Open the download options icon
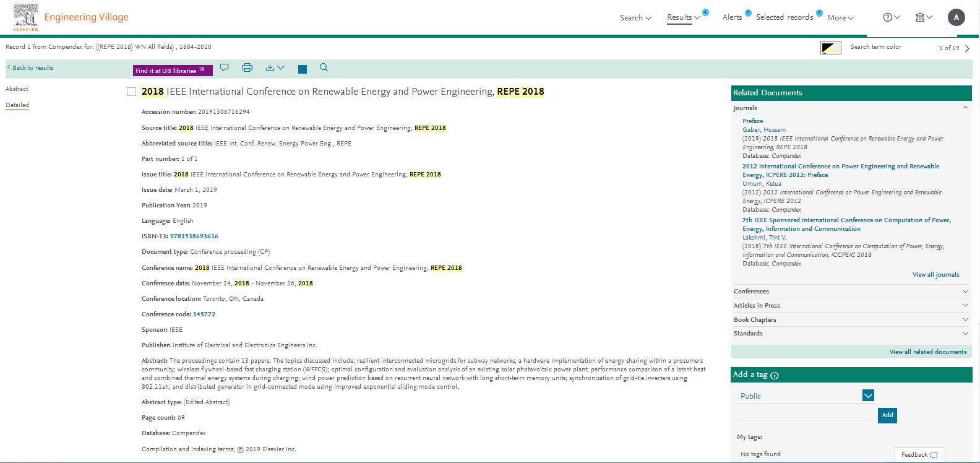 tap(275, 67)
